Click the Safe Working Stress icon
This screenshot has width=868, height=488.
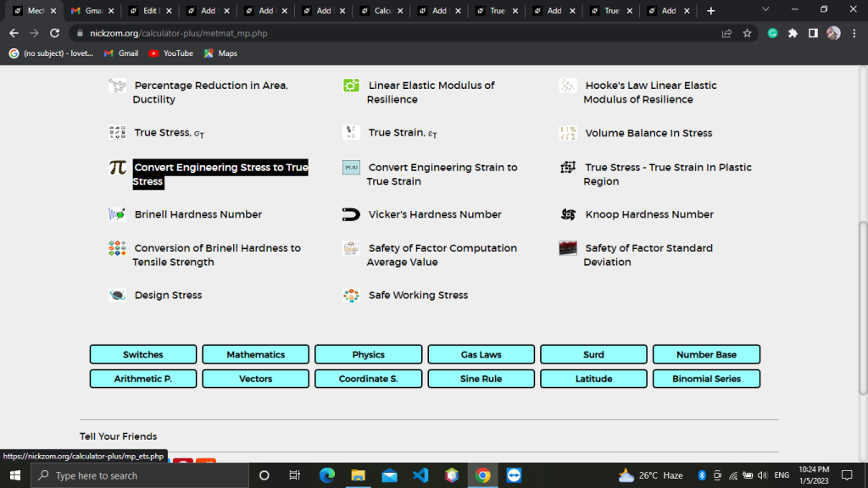point(351,295)
